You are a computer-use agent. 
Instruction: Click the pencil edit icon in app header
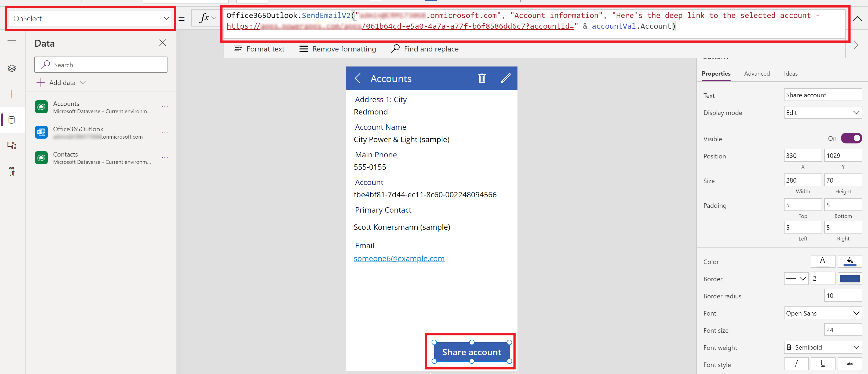(505, 79)
